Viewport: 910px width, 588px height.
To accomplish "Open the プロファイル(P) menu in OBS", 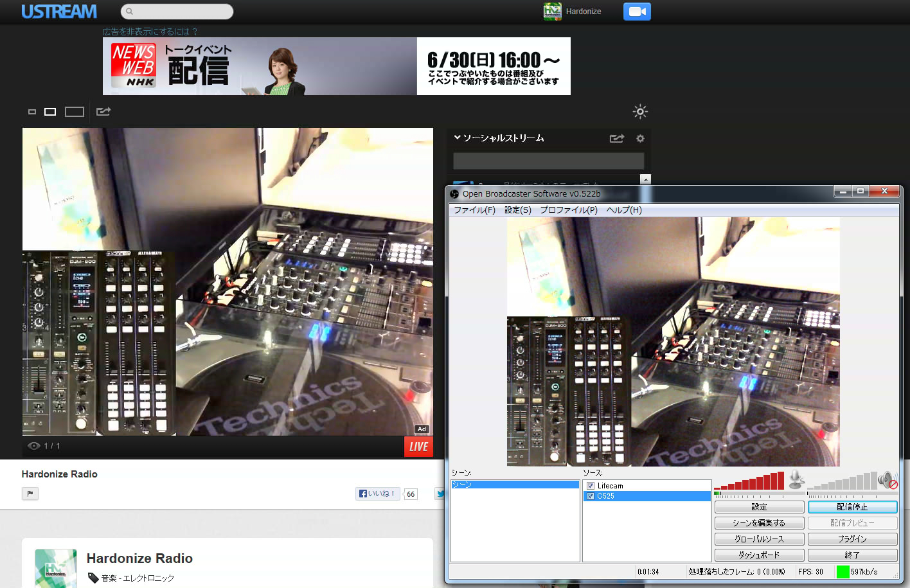I will [569, 210].
